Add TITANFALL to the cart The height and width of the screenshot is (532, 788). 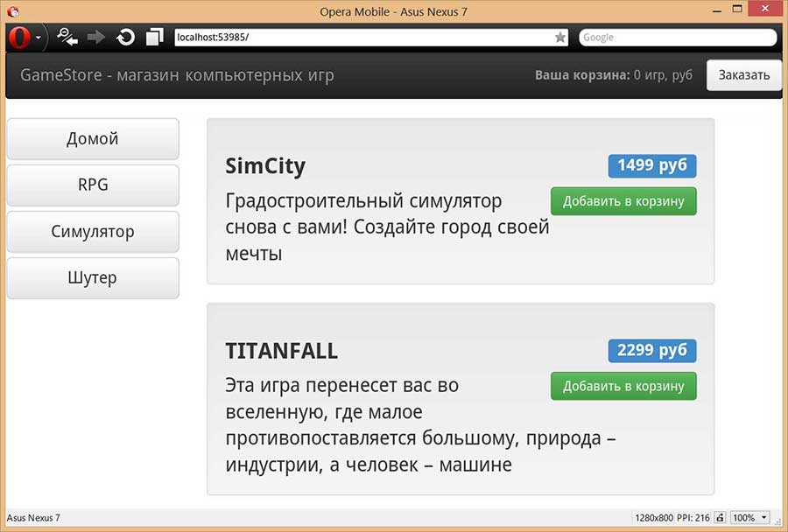pyautogui.click(x=623, y=387)
